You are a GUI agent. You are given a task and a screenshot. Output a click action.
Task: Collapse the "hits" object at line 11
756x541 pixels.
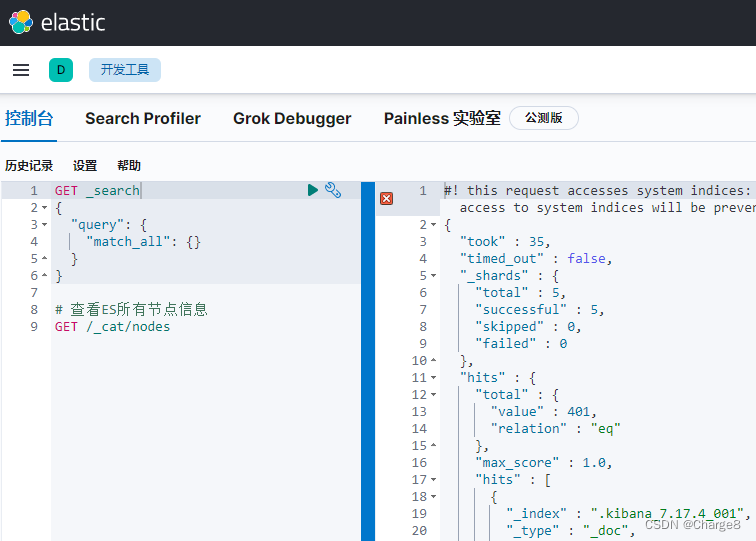pyautogui.click(x=433, y=378)
